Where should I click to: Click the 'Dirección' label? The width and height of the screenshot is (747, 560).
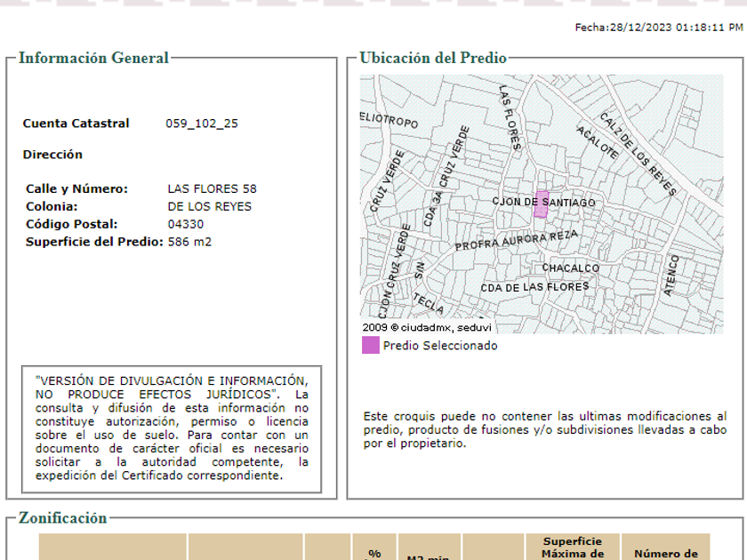(x=52, y=155)
